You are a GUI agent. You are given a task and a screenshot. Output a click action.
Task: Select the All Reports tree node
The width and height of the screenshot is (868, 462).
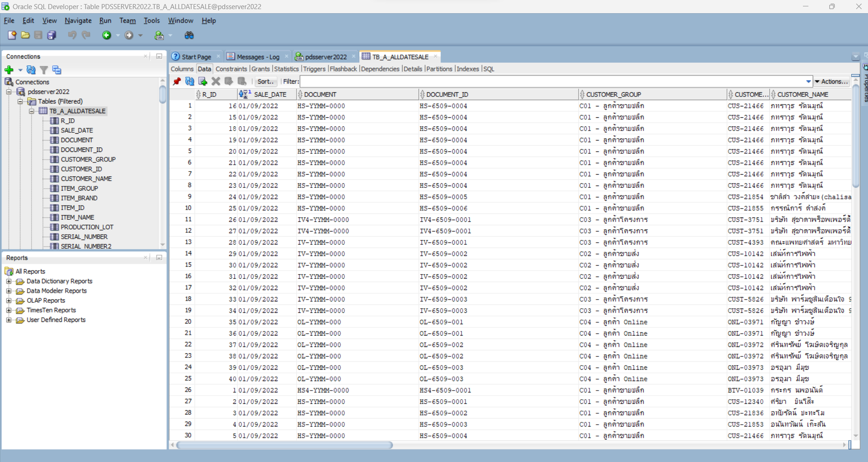pyautogui.click(x=30, y=271)
